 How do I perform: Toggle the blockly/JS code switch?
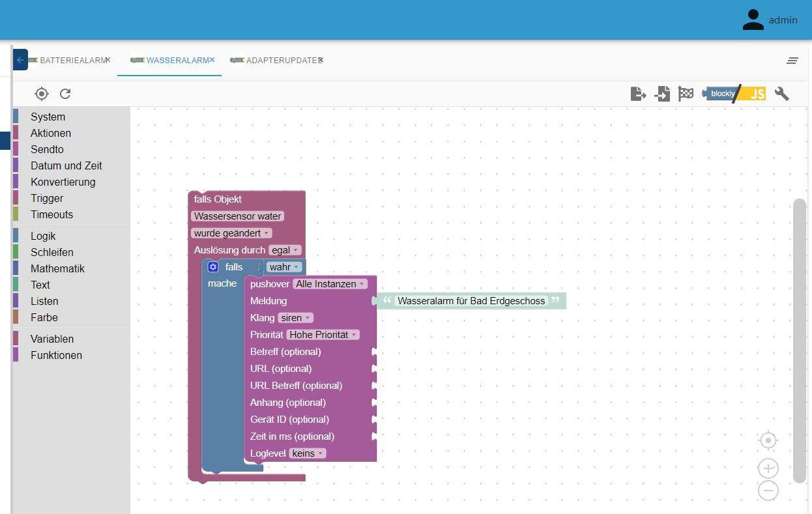click(734, 94)
